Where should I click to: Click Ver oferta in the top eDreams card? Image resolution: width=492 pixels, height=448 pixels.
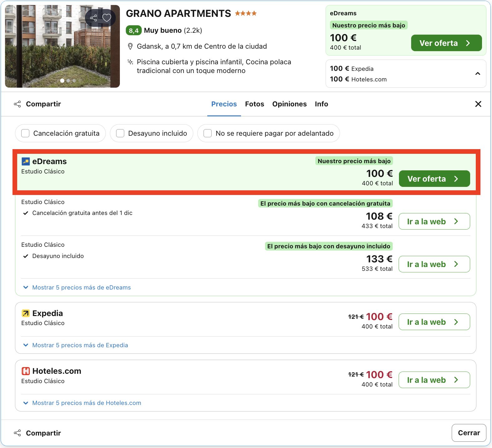(x=446, y=43)
